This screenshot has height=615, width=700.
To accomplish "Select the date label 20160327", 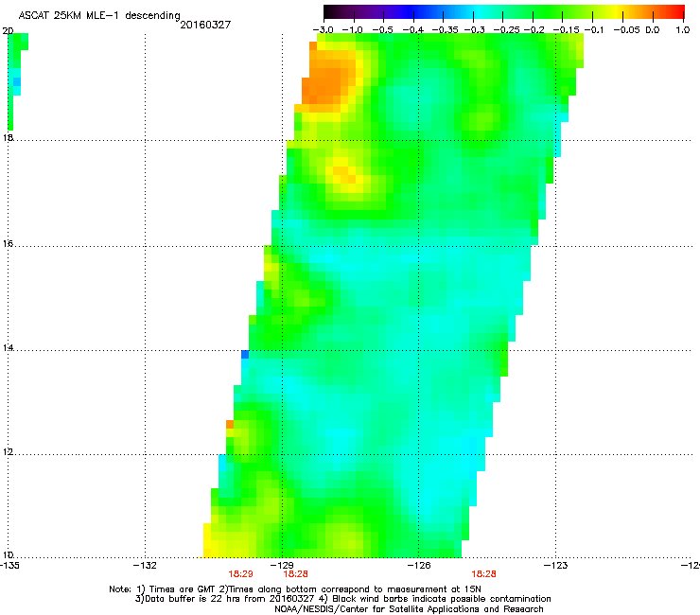I will [x=205, y=25].
